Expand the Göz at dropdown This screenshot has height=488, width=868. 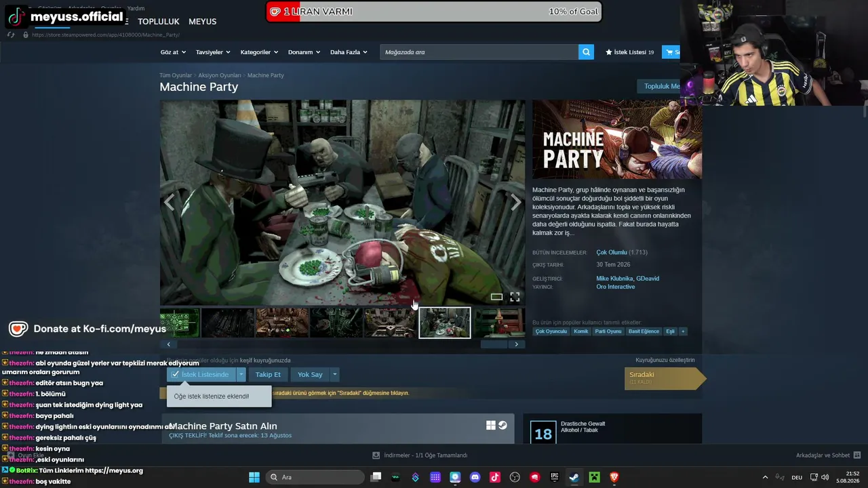tap(174, 52)
